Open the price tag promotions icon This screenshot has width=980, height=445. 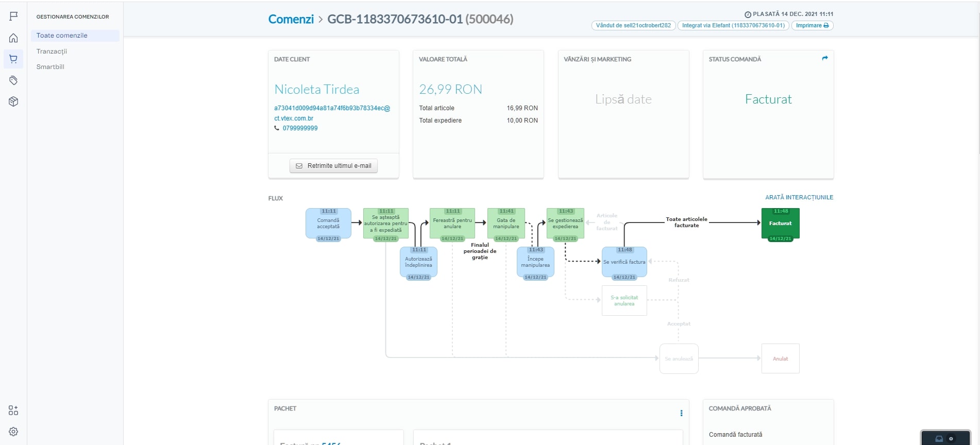[x=13, y=80]
